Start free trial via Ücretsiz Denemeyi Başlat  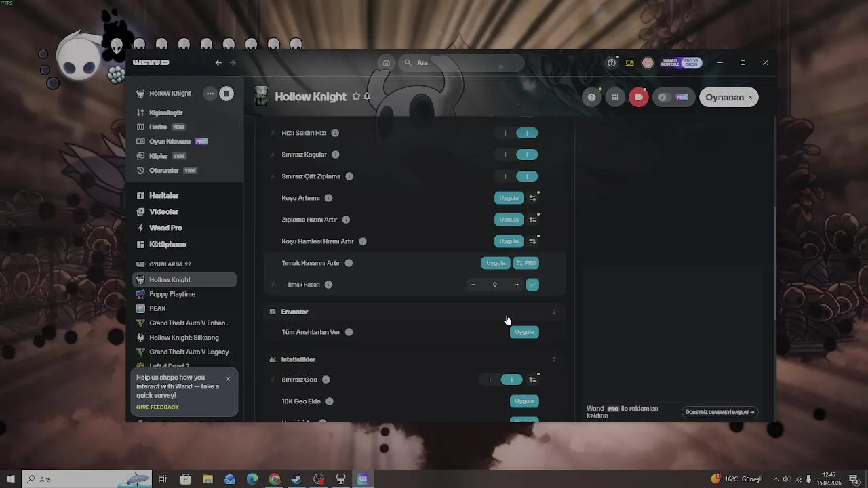click(x=719, y=412)
